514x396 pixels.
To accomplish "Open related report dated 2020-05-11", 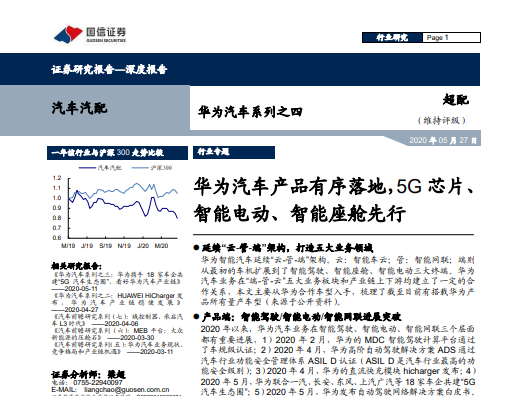I will coord(117,281).
